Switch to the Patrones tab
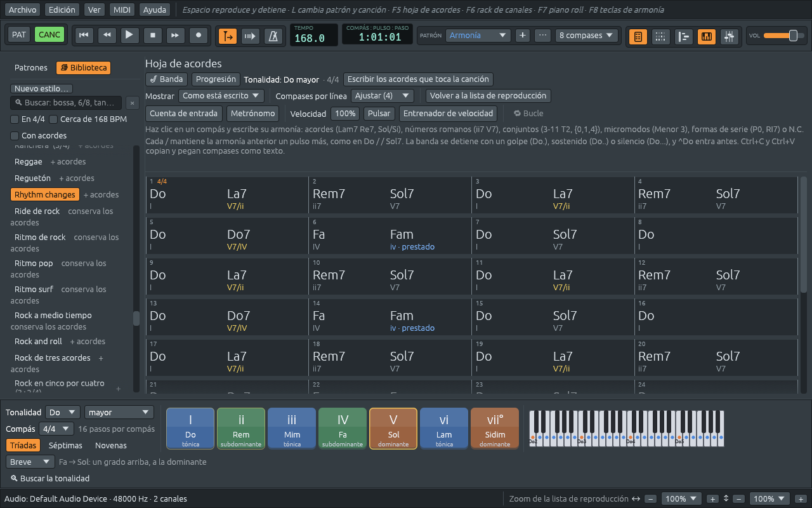Screen dimensions: 812x508 31,68
